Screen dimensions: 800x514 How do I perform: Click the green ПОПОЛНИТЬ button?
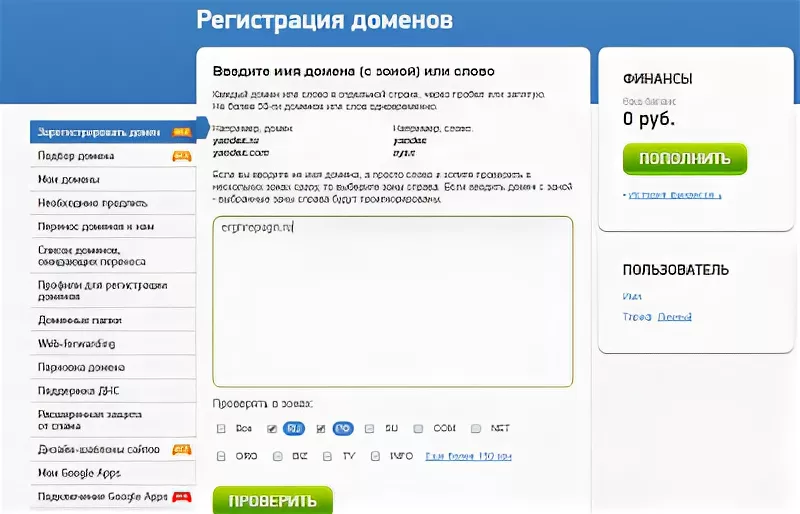tap(685, 159)
